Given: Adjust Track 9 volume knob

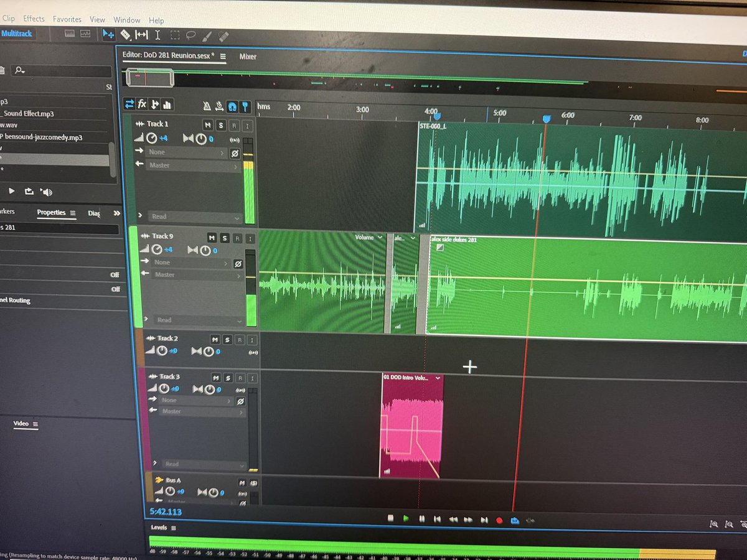Looking at the screenshot, I should [156, 249].
